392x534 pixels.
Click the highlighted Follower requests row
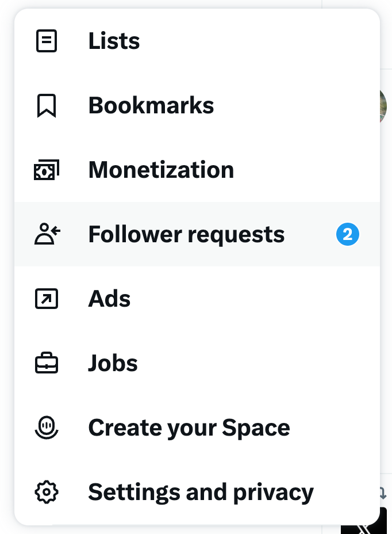tap(195, 234)
